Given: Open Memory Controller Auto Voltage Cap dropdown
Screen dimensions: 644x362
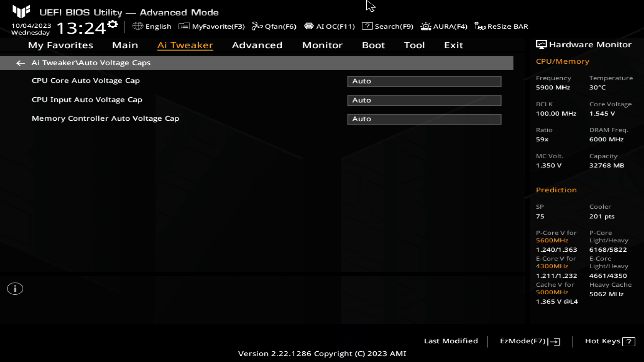Looking at the screenshot, I should [424, 119].
